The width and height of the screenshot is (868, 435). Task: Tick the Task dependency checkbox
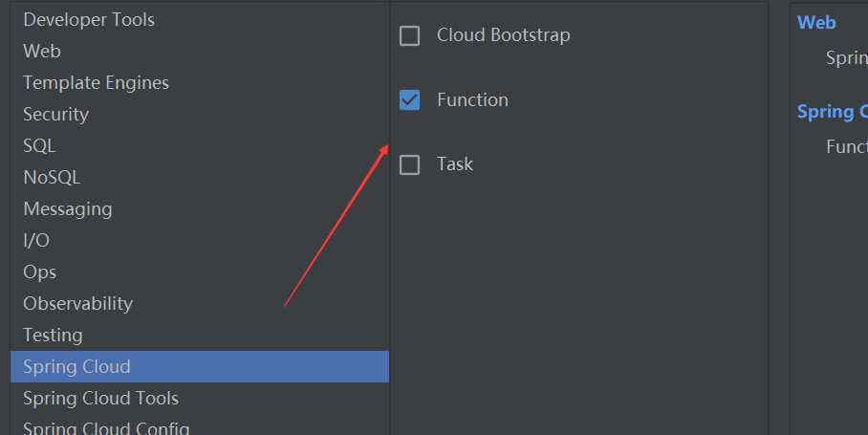click(410, 165)
